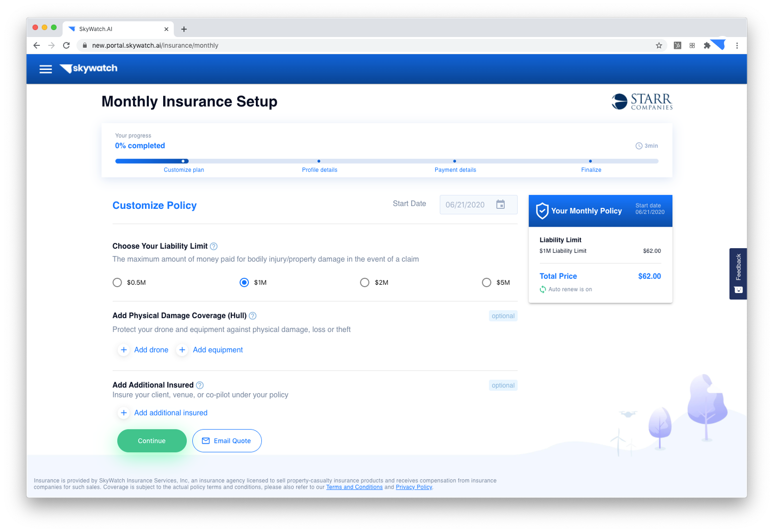Go to the Payment details step
Image resolution: width=773 pixels, height=532 pixels.
(x=456, y=170)
